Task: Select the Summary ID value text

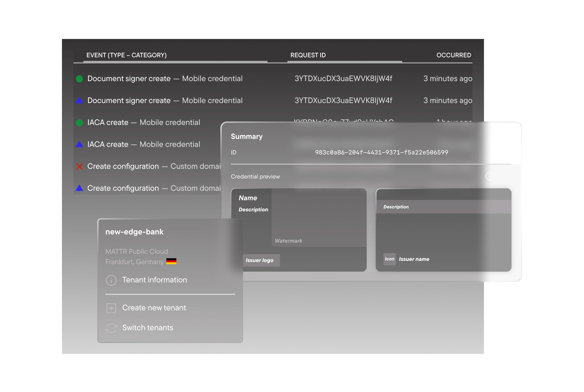Action: (x=381, y=152)
